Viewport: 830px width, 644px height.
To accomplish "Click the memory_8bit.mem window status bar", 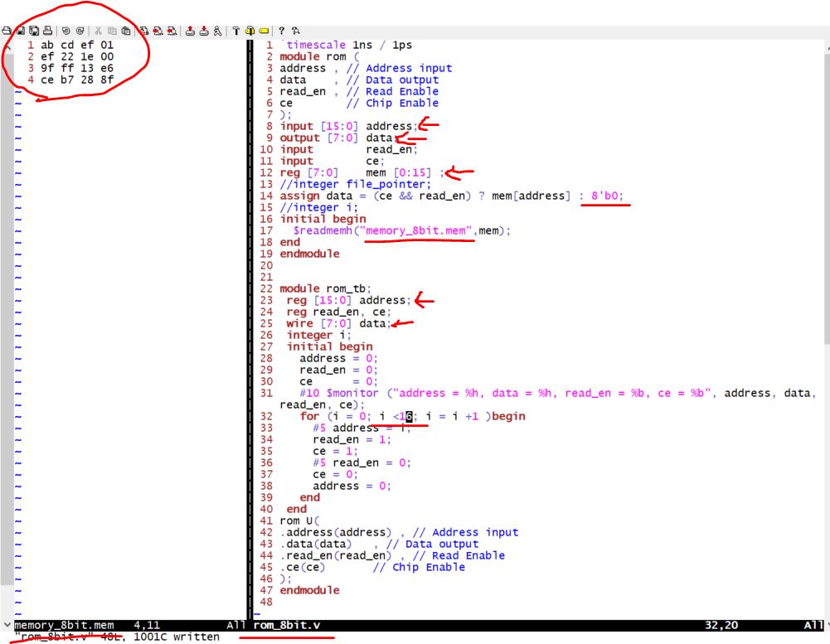I will 124,624.
